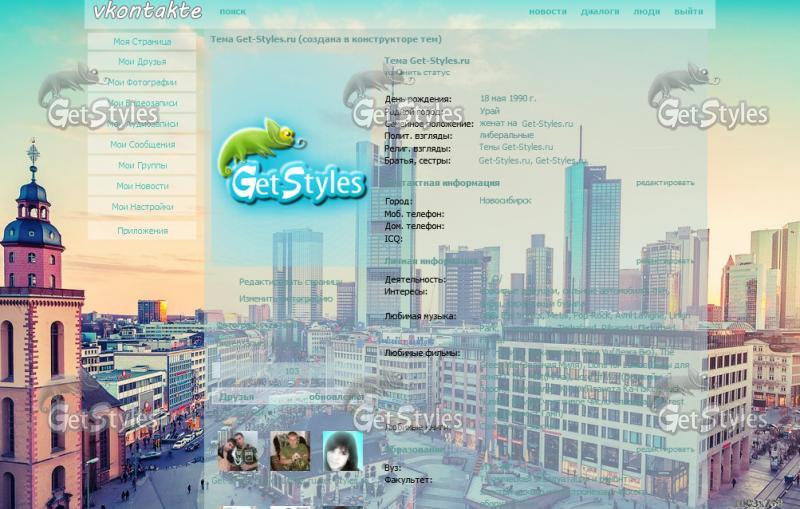The image size is (800, 509).
Task: Click political views link либеральные
Action: tap(506, 135)
